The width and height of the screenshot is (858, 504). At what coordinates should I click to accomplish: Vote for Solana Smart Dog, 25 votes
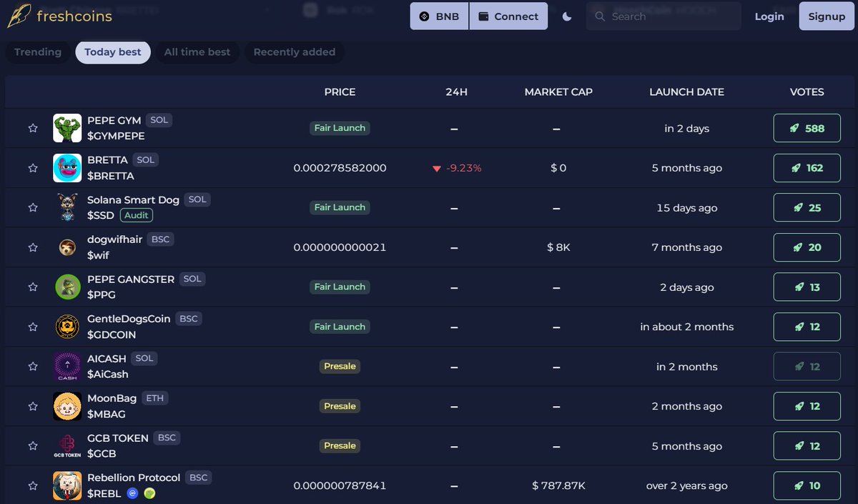pos(807,208)
